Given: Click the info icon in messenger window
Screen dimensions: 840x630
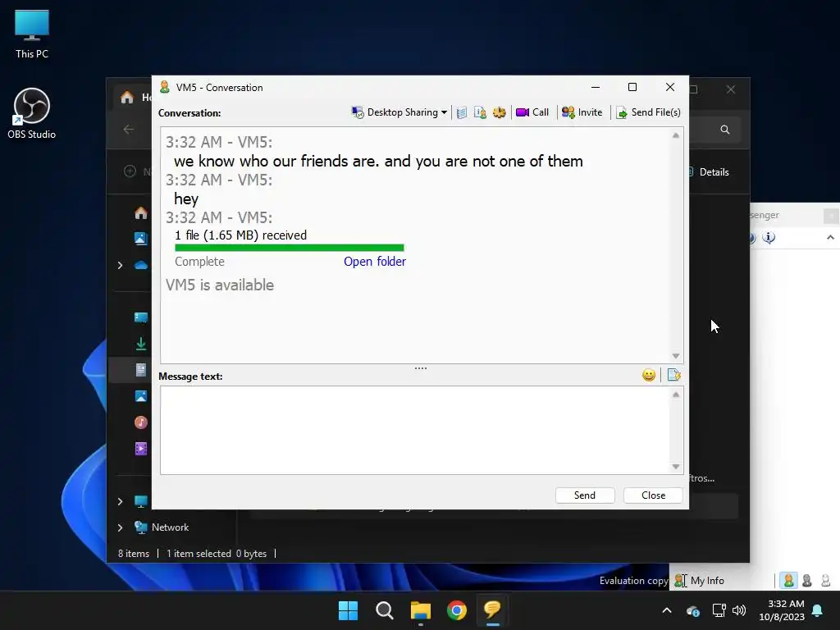Looking at the screenshot, I should pos(769,237).
